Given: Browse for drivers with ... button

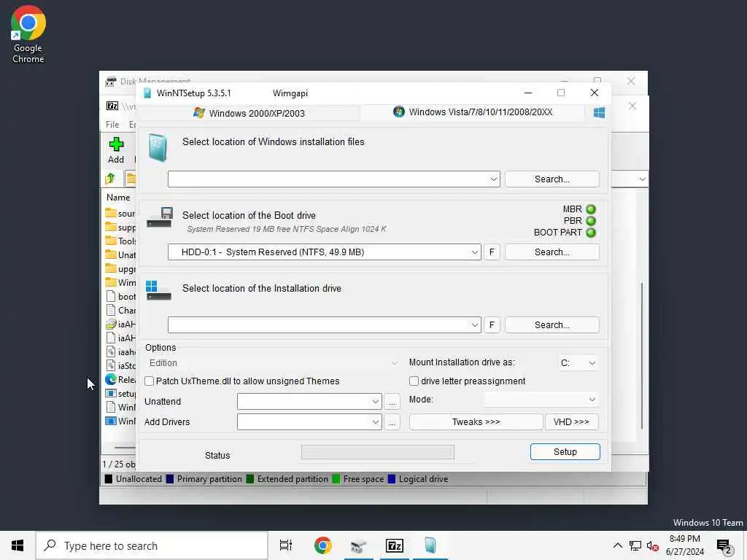Looking at the screenshot, I should 392,422.
